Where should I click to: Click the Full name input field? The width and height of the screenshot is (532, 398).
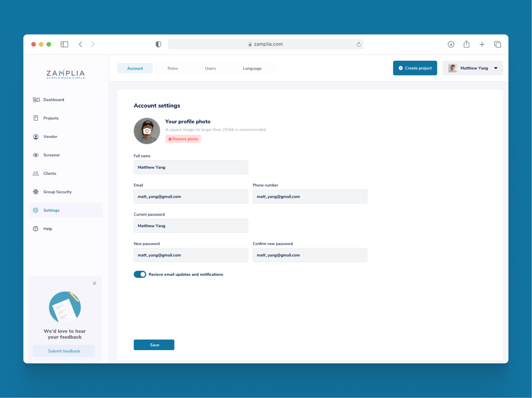pos(191,167)
